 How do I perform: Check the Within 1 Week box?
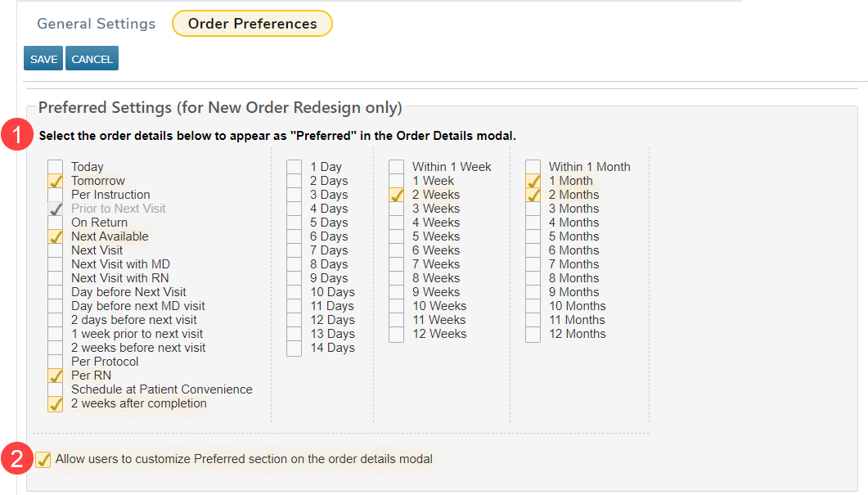tap(396, 167)
